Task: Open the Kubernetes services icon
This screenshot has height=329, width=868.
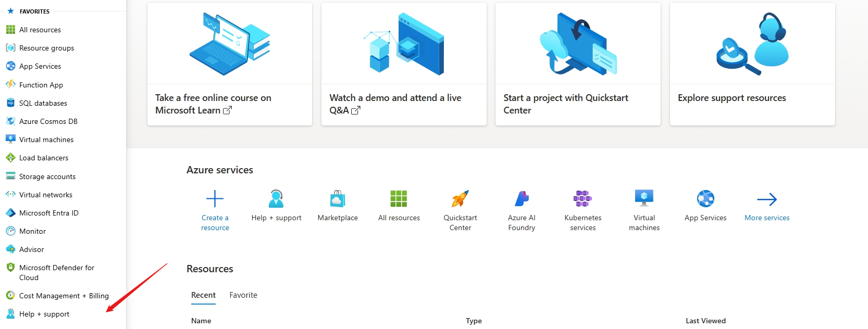Action: [582, 199]
